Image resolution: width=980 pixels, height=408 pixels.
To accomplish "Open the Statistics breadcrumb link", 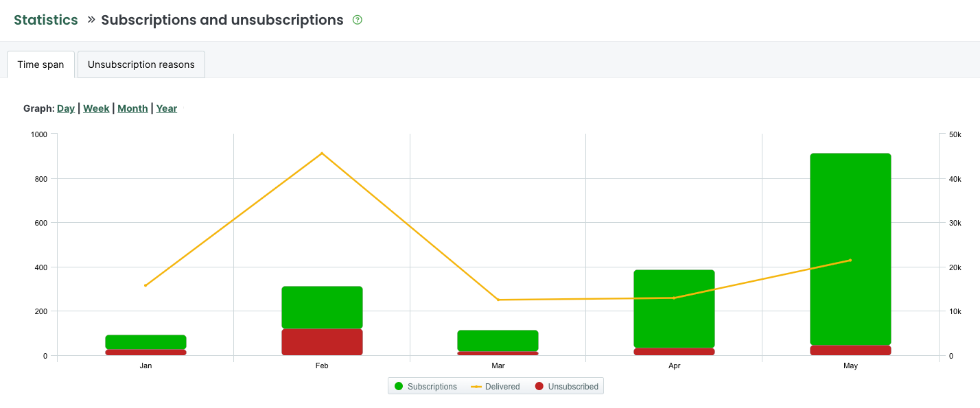I will click(46, 20).
